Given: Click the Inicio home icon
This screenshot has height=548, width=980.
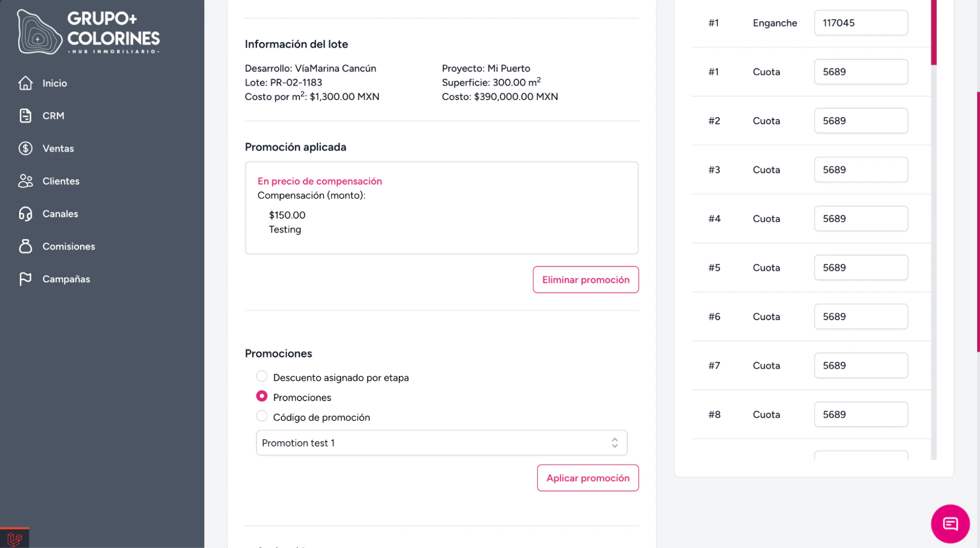Looking at the screenshot, I should click(25, 83).
